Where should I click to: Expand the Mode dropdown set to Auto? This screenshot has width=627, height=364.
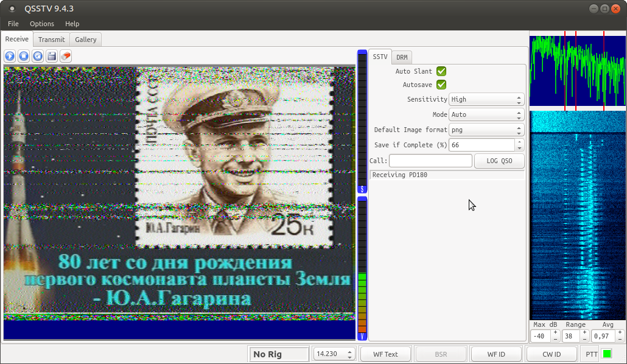pyautogui.click(x=486, y=114)
